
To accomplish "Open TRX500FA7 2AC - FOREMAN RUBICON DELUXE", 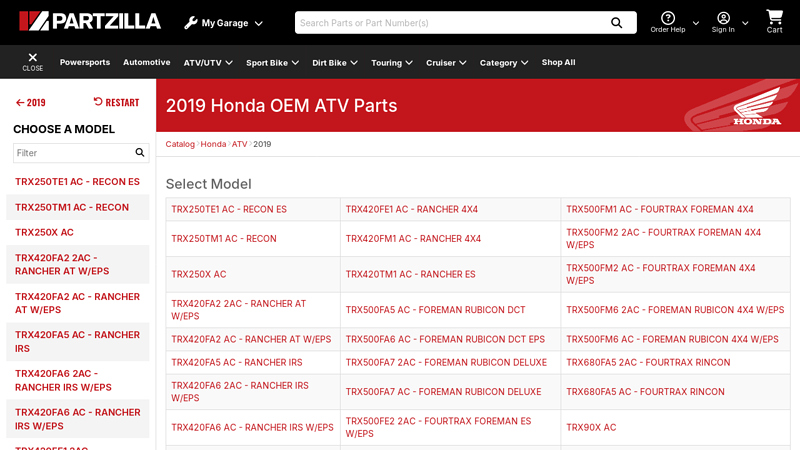I will [446, 362].
